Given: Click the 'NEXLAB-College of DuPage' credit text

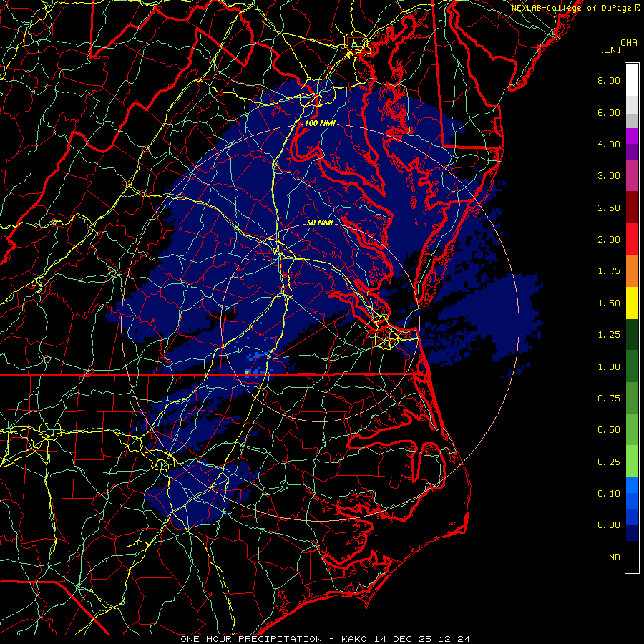Looking at the screenshot, I should [x=572, y=8].
